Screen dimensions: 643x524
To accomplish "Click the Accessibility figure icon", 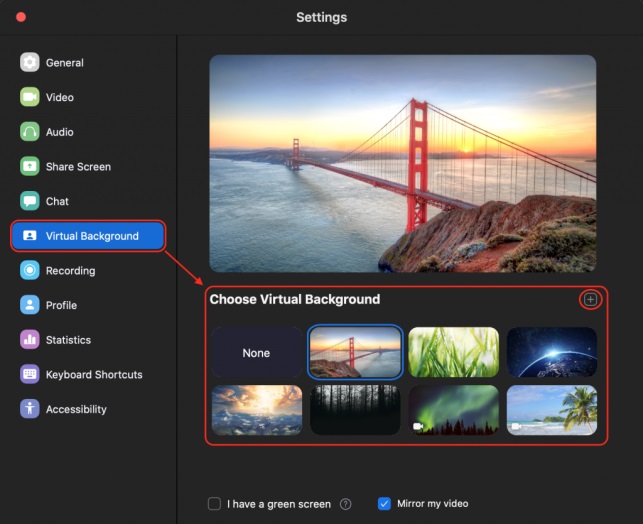I will point(30,409).
